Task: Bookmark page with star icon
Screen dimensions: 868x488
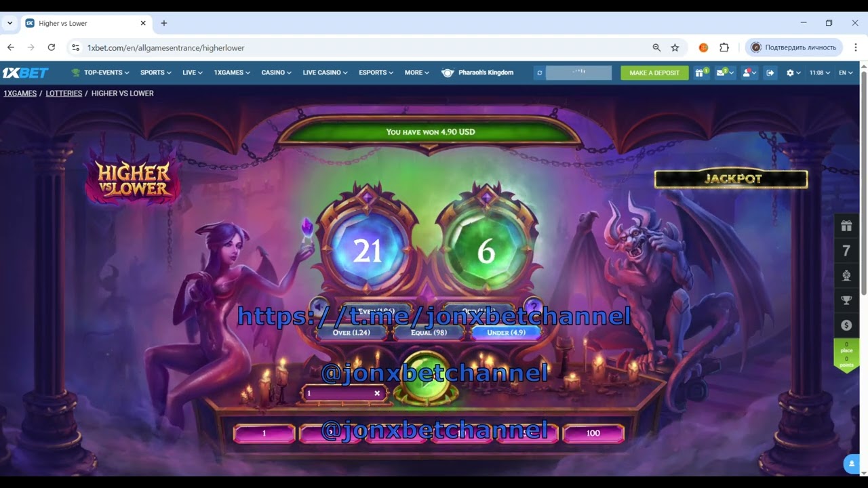Action: coord(675,47)
